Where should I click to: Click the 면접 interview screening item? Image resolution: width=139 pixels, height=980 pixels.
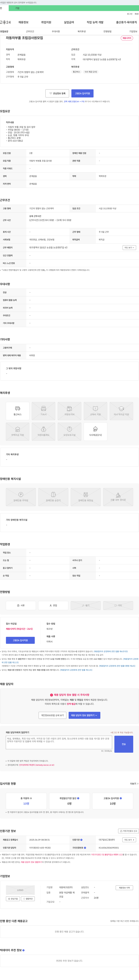[x=53, y=605]
